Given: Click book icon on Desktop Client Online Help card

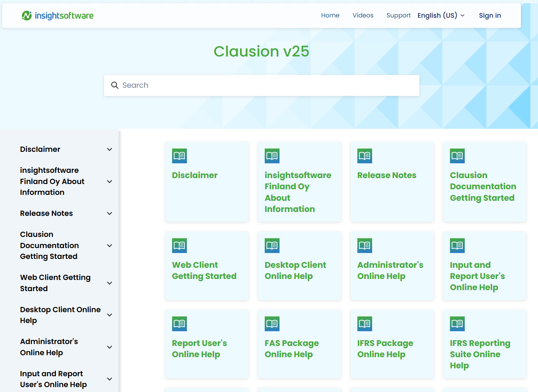Looking at the screenshot, I should point(272,245).
